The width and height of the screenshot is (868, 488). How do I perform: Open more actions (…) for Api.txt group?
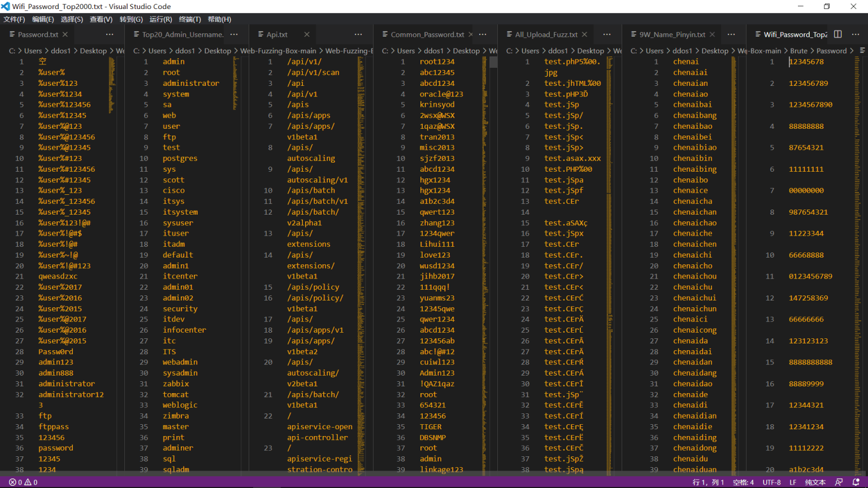click(x=358, y=34)
